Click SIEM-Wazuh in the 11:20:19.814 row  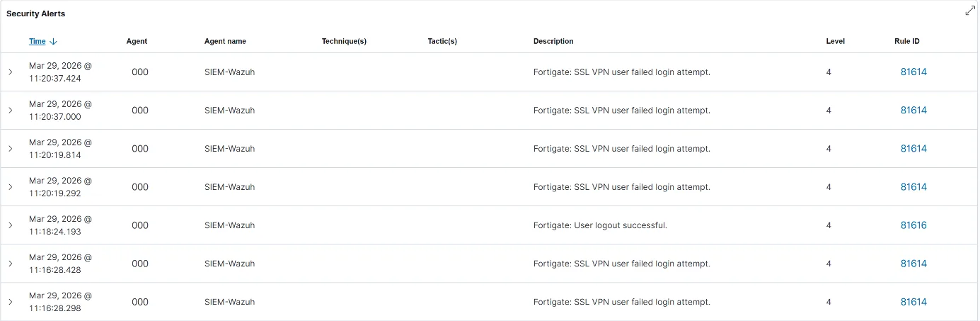tap(229, 149)
